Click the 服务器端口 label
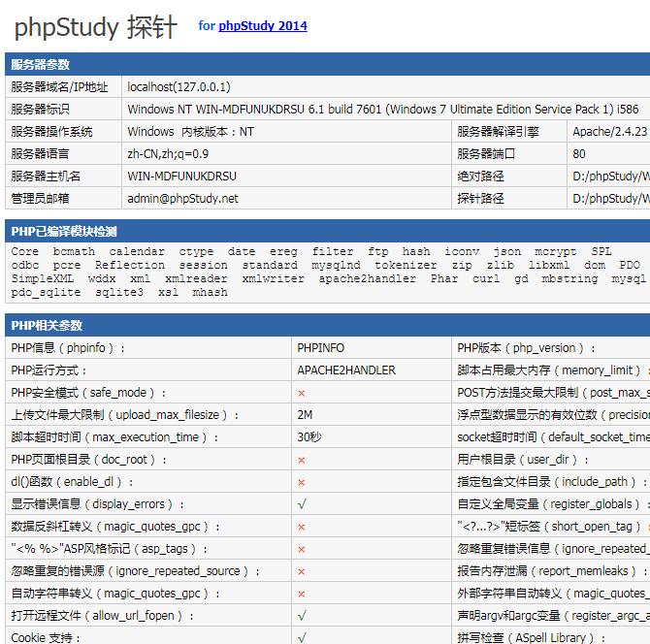Image resolution: width=650 pixels, height=644 pixels. [486, 154]
